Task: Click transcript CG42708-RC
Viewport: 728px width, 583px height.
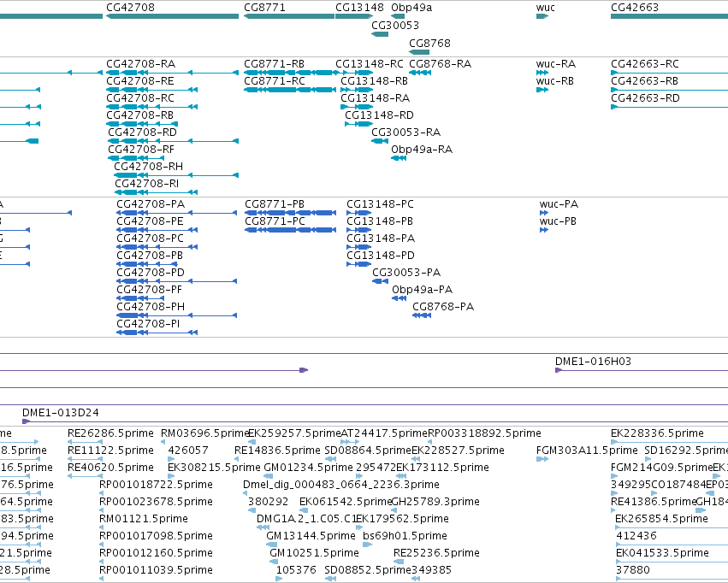Action: (151, 107)
